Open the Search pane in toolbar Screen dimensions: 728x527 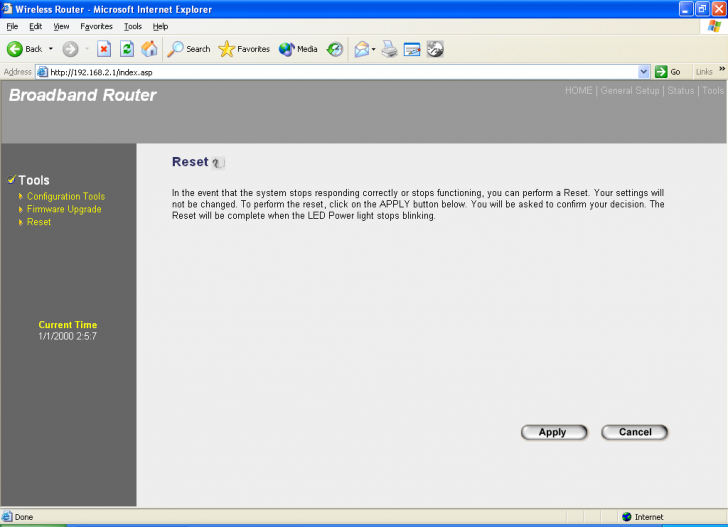pyautogui.click(x=188, y=49)
